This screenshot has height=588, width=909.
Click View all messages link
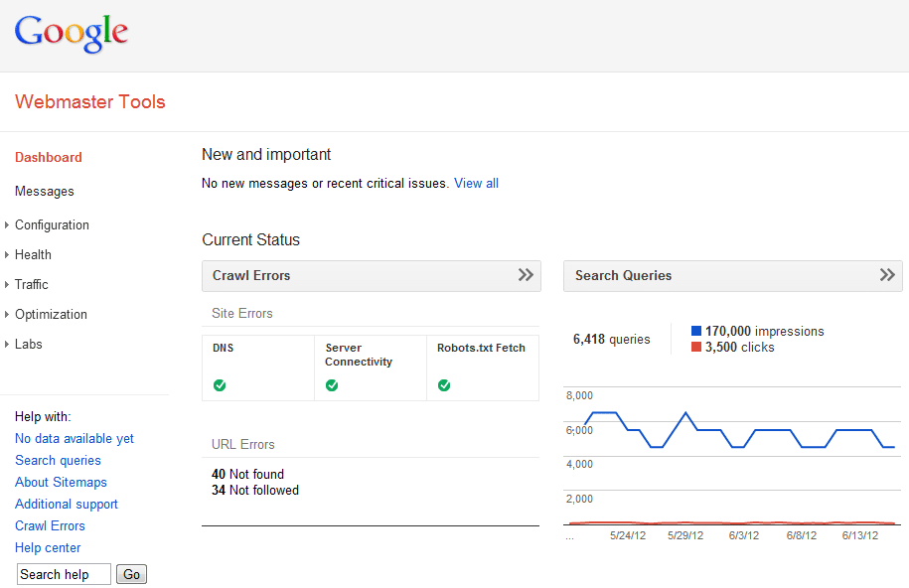[x=476, y=183]
